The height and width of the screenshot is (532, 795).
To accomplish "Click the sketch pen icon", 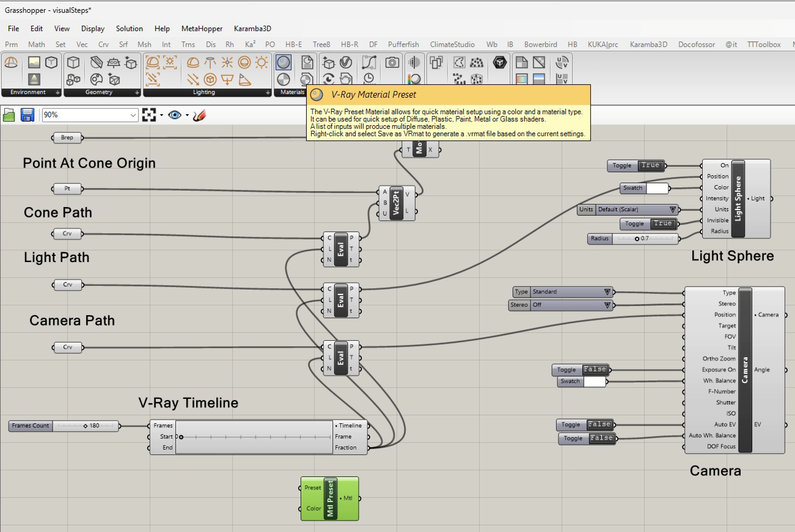I will (x=200, y=115).
